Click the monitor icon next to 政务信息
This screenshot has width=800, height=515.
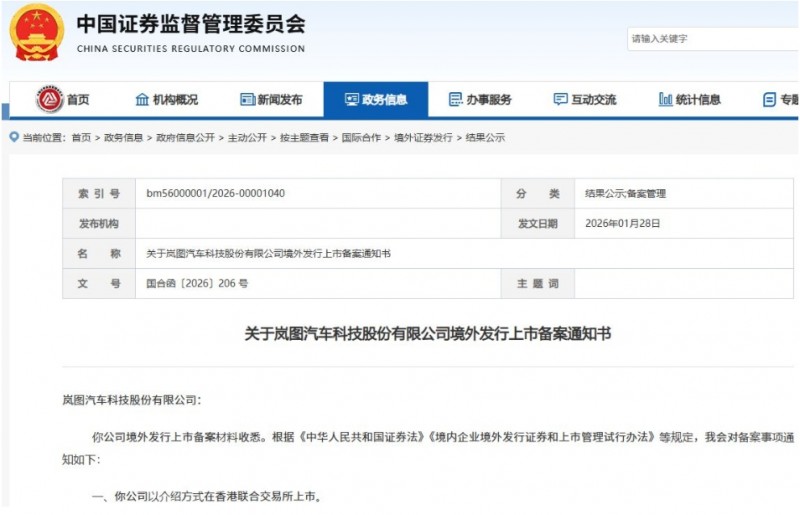click(x=352, y=100)
